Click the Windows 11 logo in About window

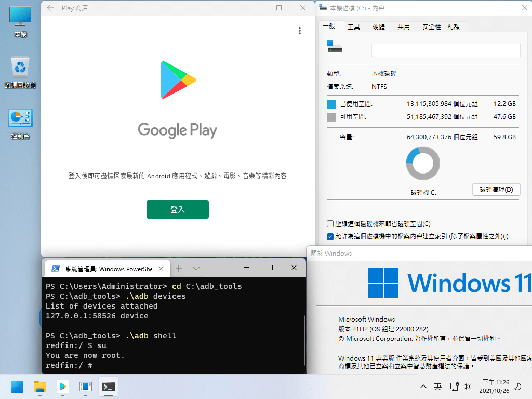click(x=383, y=283)
